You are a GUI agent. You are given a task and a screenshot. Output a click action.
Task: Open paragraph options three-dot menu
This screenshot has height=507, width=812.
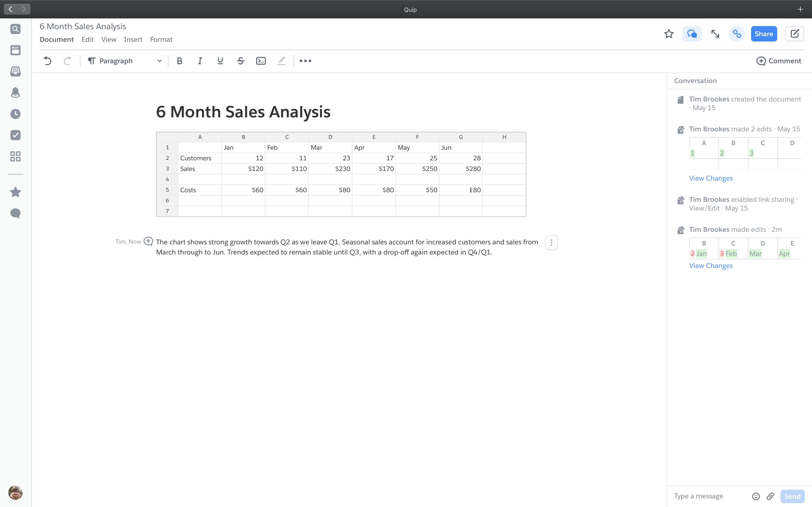pos(551,242)
